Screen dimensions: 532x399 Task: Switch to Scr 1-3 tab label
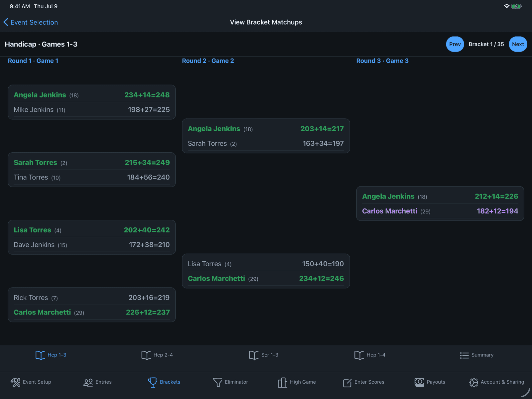[x=270, y=355]
